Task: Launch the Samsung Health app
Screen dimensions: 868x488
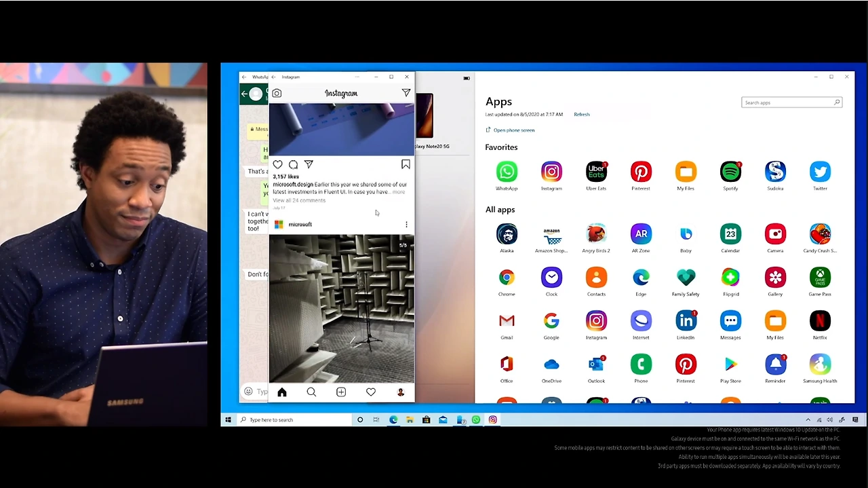Action: point(820,364)
